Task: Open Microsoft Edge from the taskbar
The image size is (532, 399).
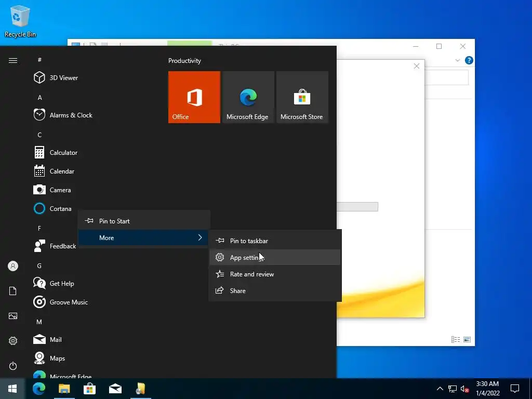Action: pyautogui.click(x=38, y=389)
